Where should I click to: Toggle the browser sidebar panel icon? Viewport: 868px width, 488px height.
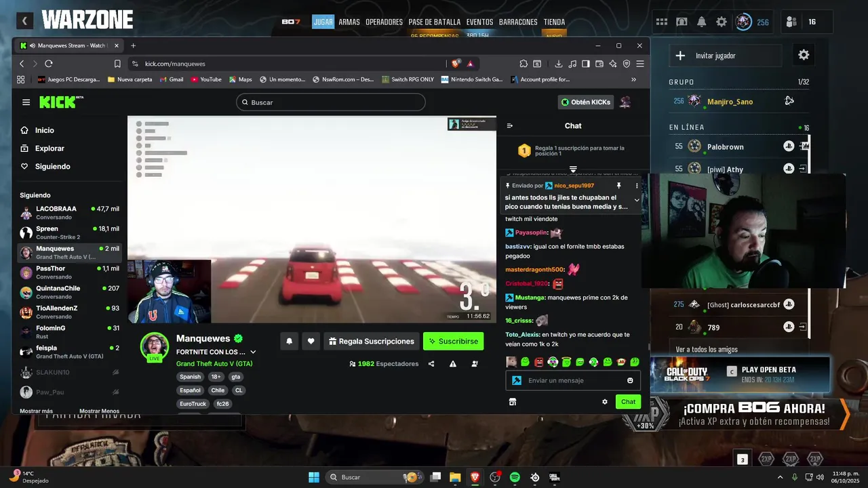click(586, 64)
